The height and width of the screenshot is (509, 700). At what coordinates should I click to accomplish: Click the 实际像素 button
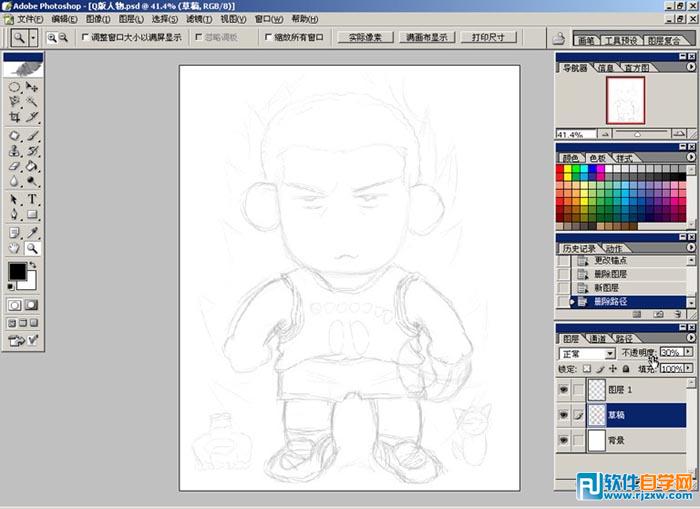click(364, 37)
